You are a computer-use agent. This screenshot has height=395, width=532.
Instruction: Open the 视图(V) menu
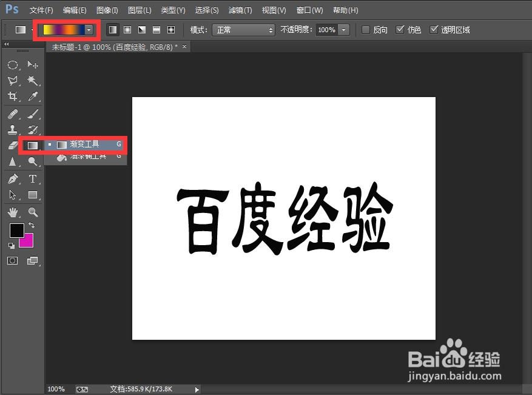[x=274, y=10]
